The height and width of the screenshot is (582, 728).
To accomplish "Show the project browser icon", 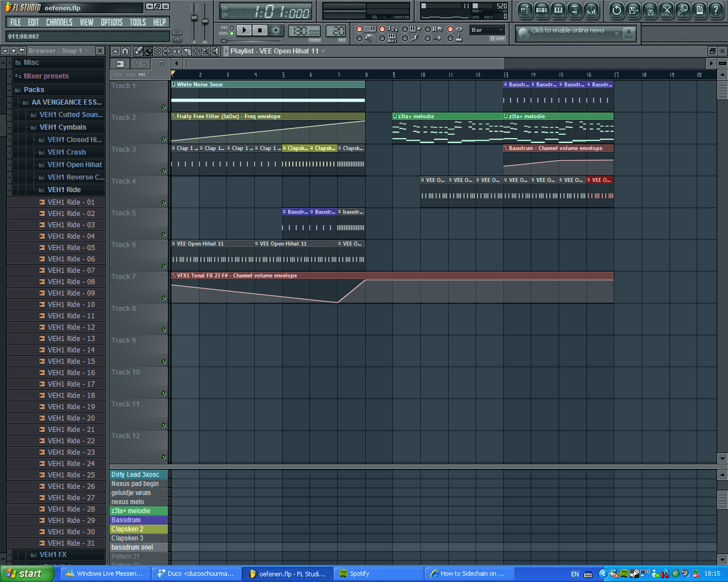I will (574, 10).
